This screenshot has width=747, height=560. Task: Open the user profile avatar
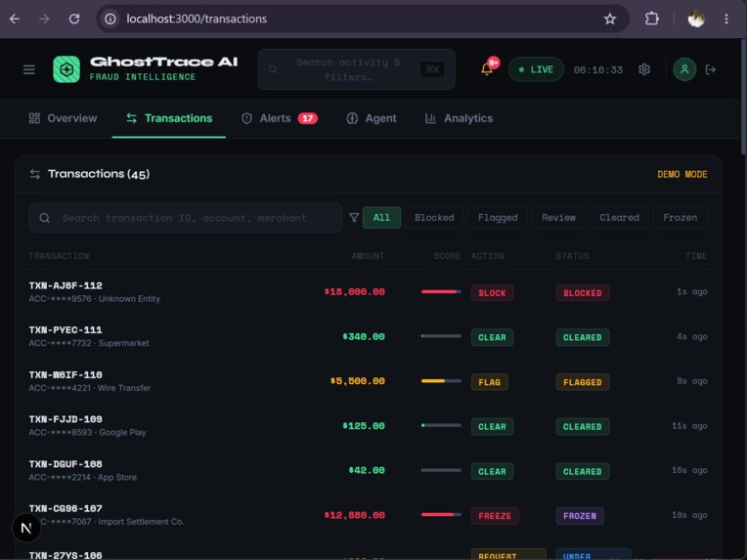coord(684,69)
